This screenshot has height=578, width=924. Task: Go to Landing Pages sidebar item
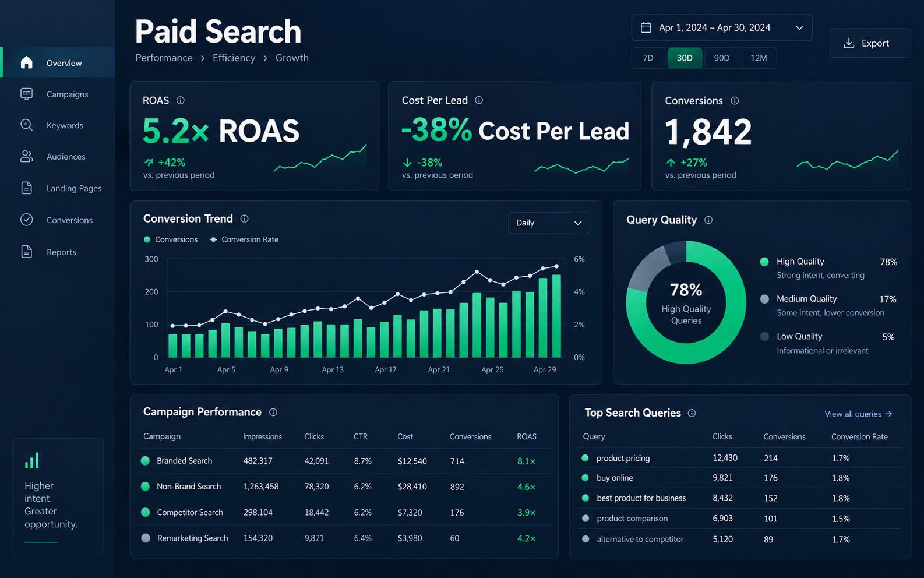coord(58,188)
